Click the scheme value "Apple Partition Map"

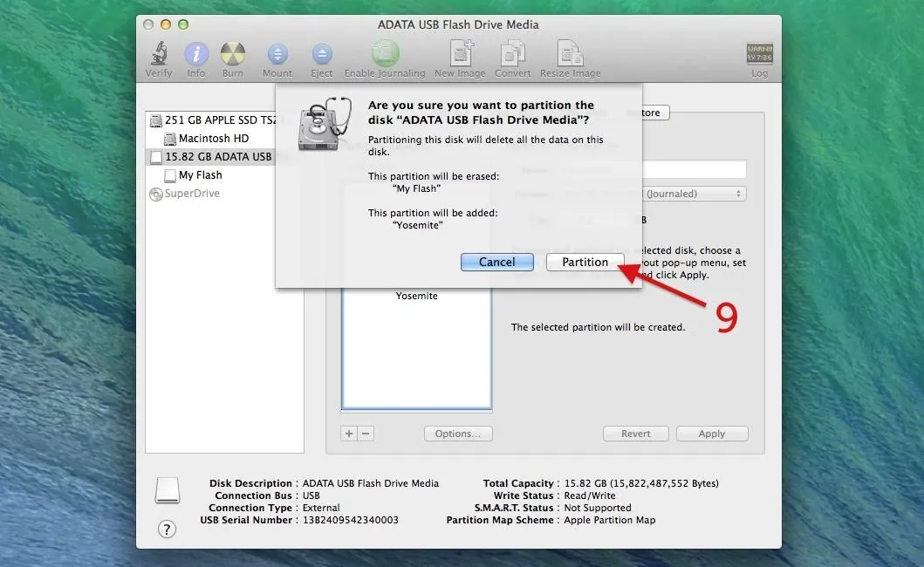pyautogui.click(x=609, y=521)
